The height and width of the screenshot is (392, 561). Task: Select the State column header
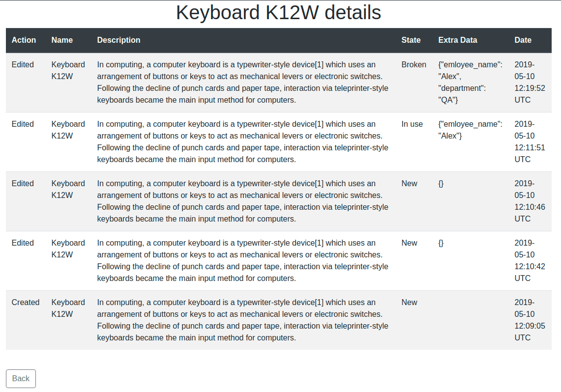[x=411, y=40]
